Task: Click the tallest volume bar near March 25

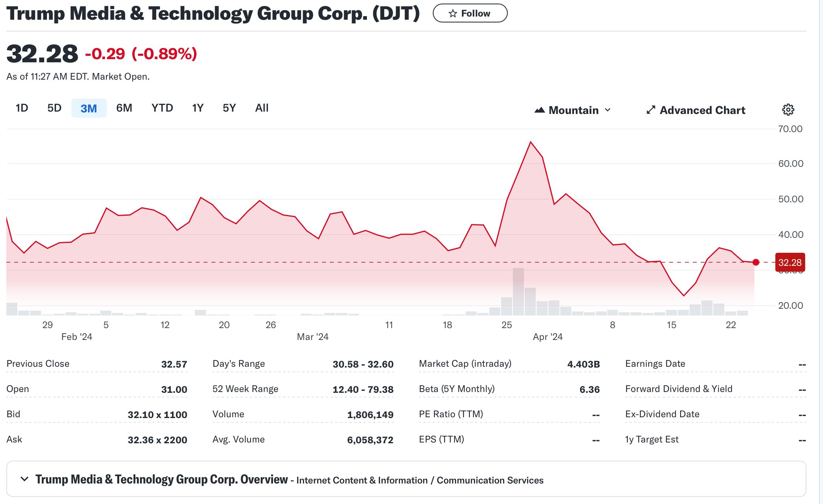Action: coord(518,291)
